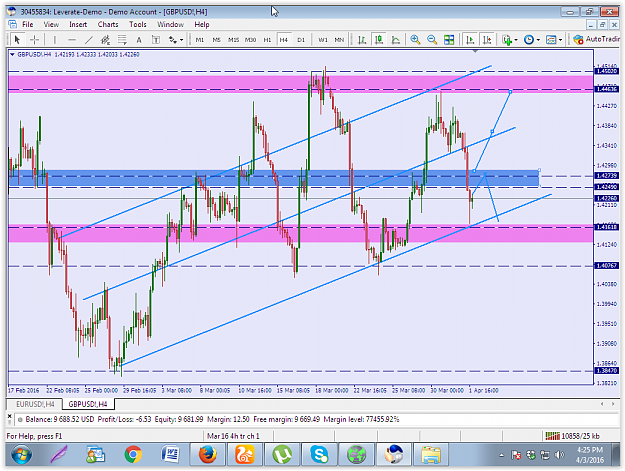Close the terminal panel with the X
Screen dimensions: 625x471
coord(10,416)
